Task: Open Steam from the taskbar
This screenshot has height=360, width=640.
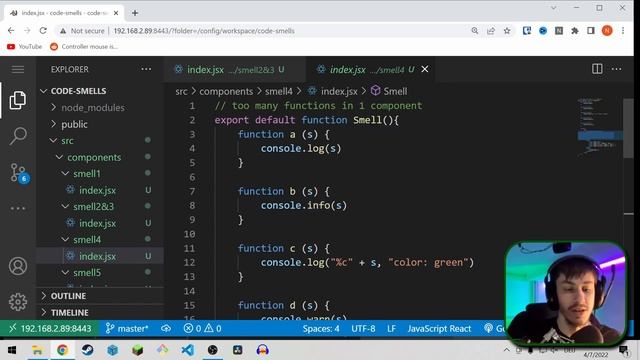Action: click(87, 350)
